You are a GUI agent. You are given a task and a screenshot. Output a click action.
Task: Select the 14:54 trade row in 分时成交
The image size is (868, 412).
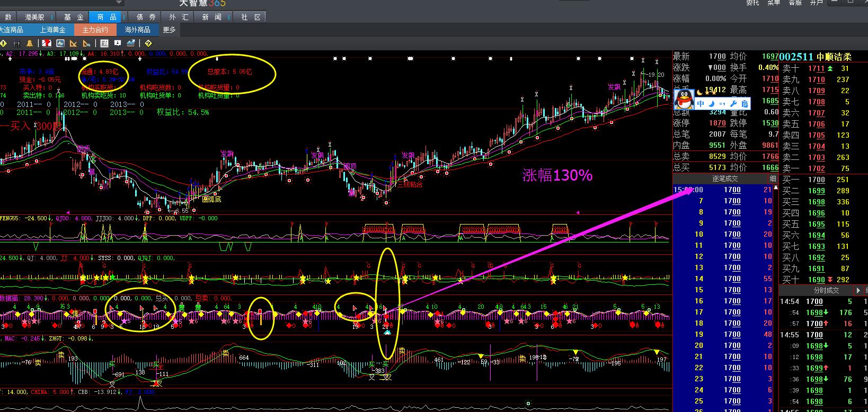pyautogui.click(x=823, y=301)
